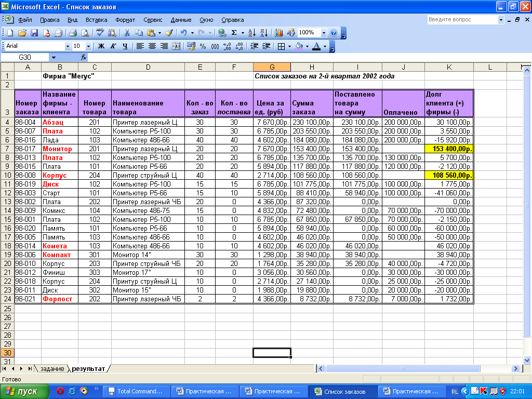Decrease decimal places
This screenshot has height=399, width=532.
[x=239, y=46]
